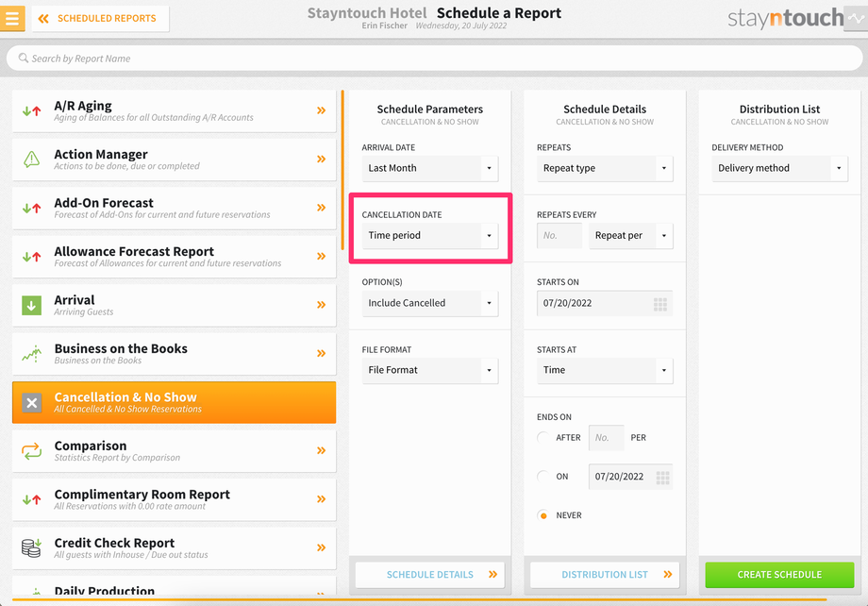Viewport: 868px width, 606px height.
Task: Open Comparison via its double chevron
Action: pyautogui.click(x=321, y=450)
